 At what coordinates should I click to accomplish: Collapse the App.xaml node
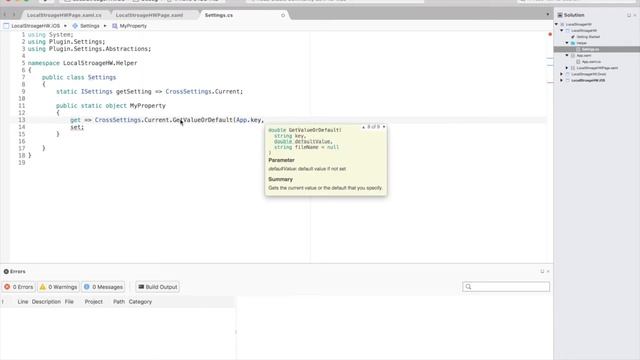(567, 55)
